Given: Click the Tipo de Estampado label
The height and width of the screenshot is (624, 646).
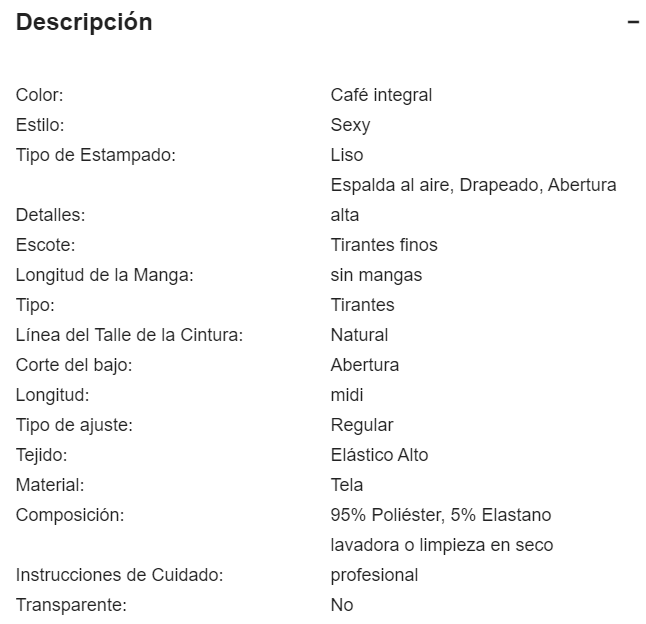Looking at the screenshot, I should (96, 155).
